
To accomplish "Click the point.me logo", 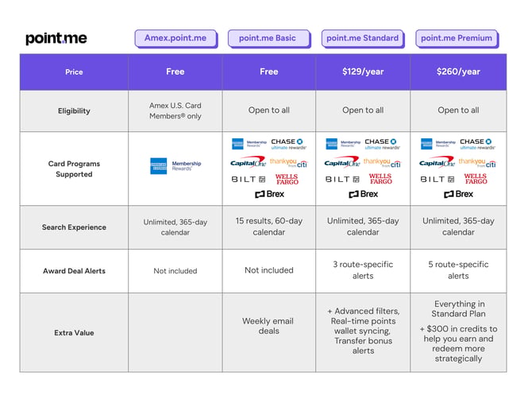I will pos(56,38).
